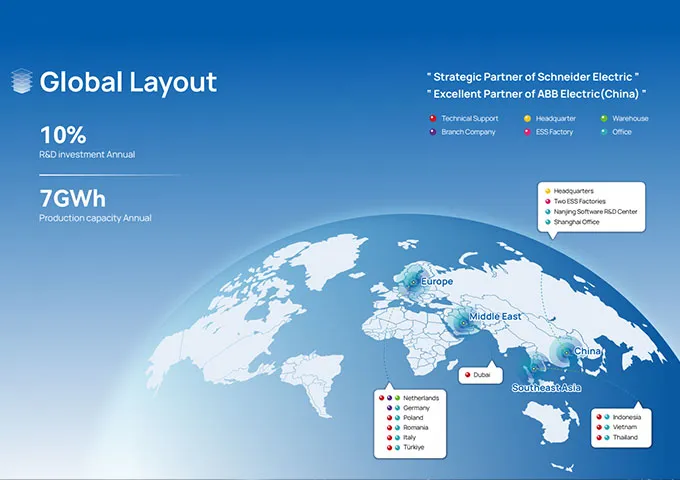Click Strategic Partner of Schneider Electric text
This screenshot has width=680, height=480.
point(533,77)
